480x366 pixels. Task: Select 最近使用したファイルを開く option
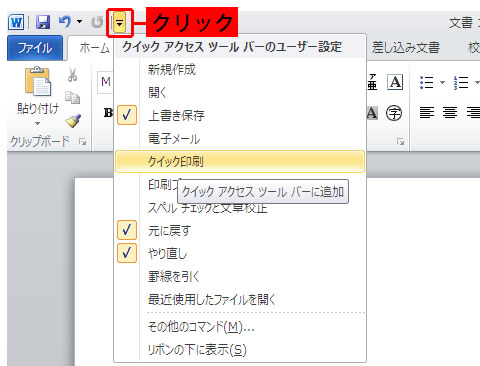coord(240,299)
